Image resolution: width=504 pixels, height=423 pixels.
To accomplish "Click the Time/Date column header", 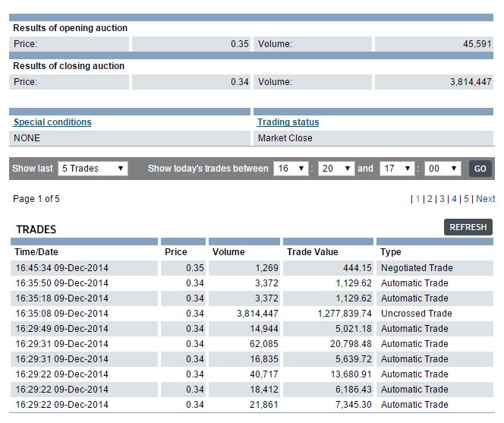I will 36,252.
